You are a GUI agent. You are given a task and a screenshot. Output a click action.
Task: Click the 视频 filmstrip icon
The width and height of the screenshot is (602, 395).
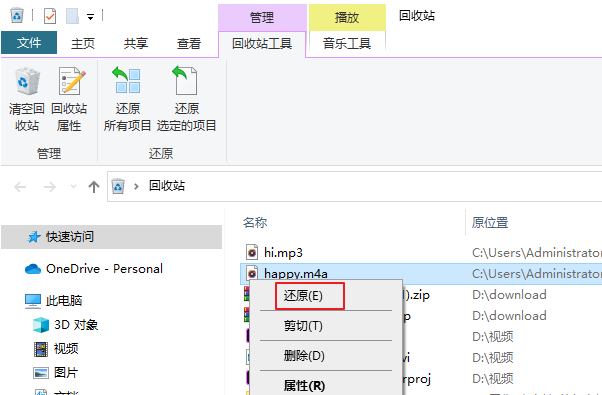tap(41, 349)
